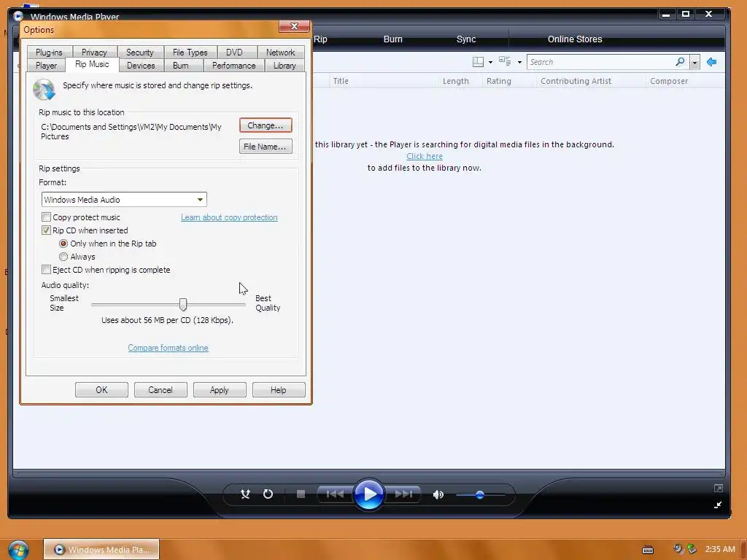
Task: Expand the view options dropdown arrow
Action: pyautogui.click(x=519, y=62)
